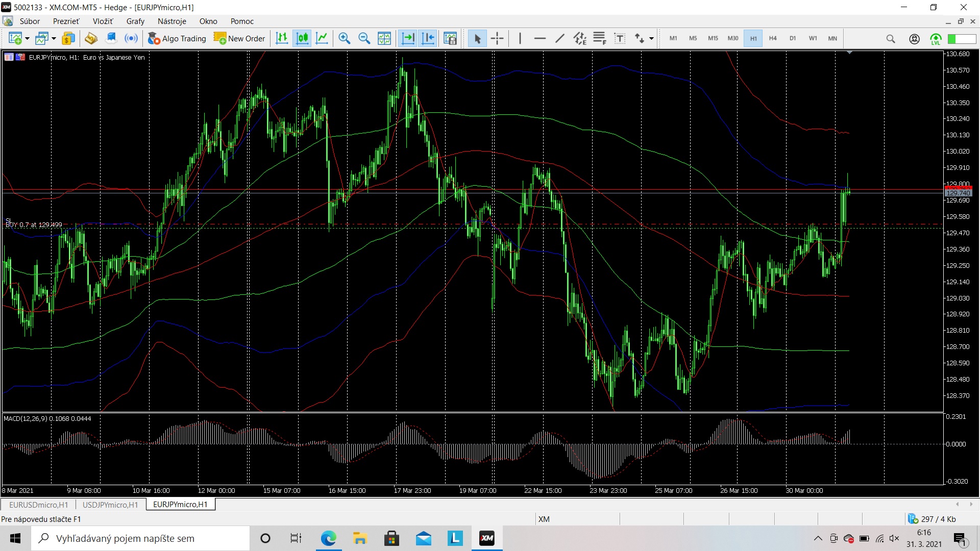Select the equidistant channel tool

tap(580, 38)
